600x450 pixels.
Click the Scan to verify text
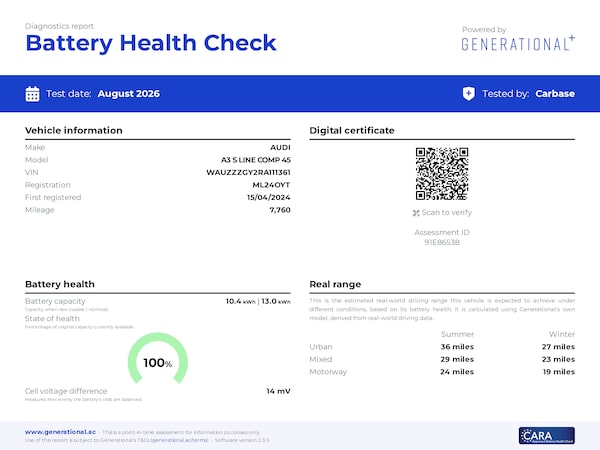pyautogui.click(x=447, y=212)
